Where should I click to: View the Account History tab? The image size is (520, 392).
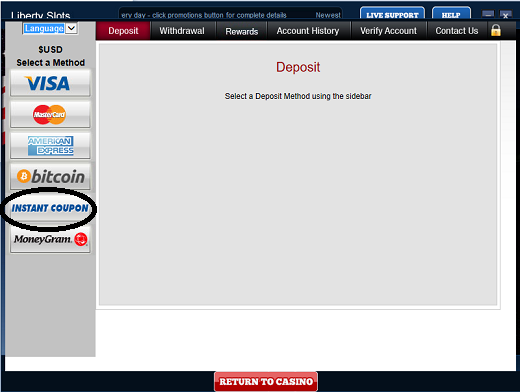[x=308, y=31]
